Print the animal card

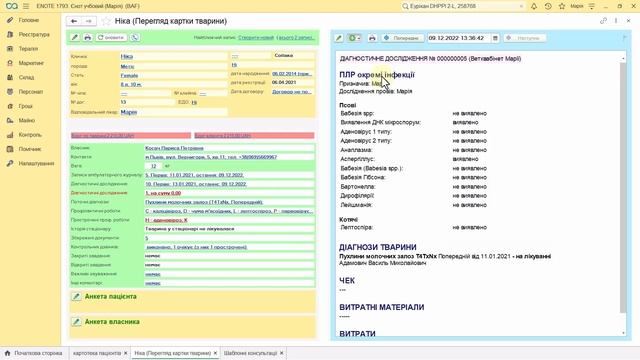87,38
